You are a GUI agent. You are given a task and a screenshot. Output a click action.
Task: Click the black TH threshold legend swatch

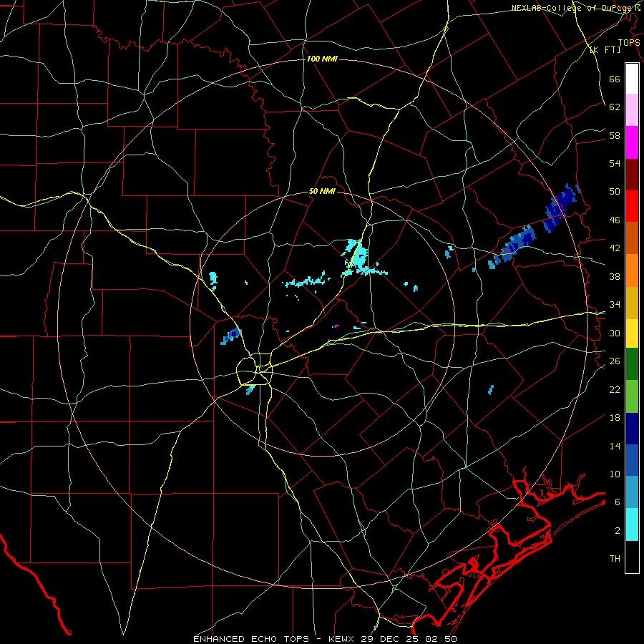pyautogui.click(x=632, y=557)
